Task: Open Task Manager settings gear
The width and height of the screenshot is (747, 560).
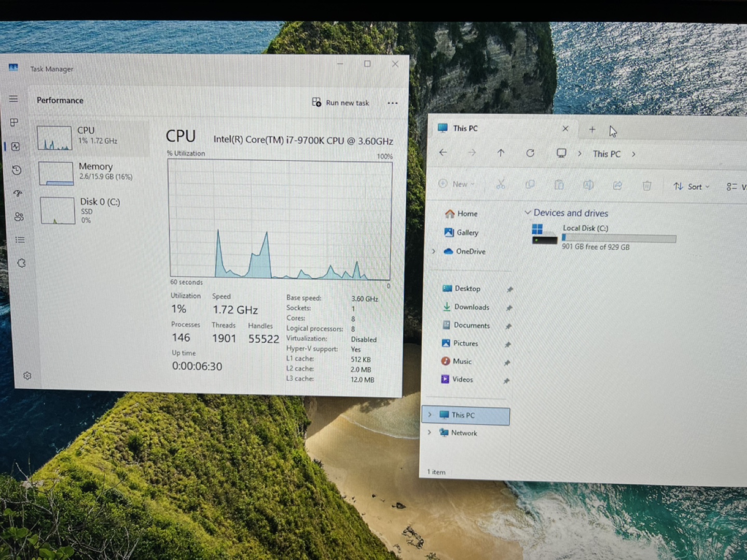Action: tap(27, 375)
